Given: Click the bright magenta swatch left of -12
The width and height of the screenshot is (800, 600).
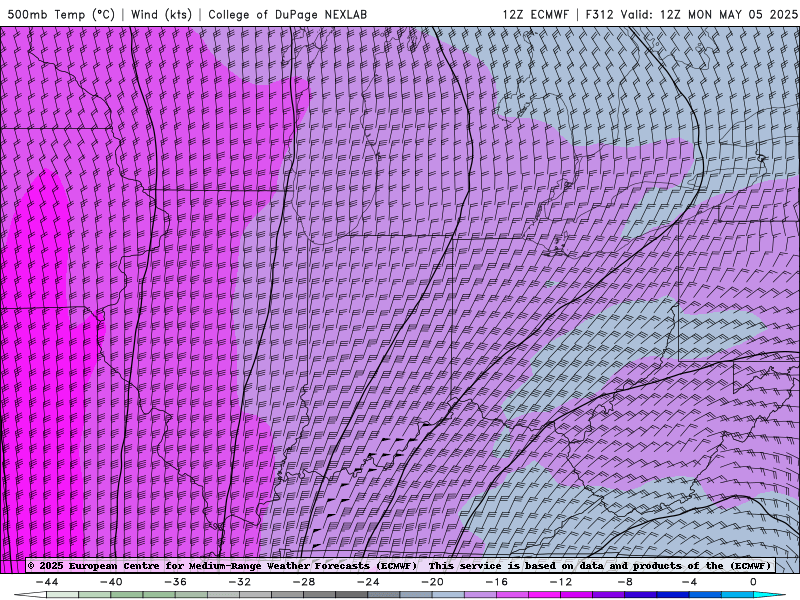Looking at the screenshot, I should click(x=544, y=595).
